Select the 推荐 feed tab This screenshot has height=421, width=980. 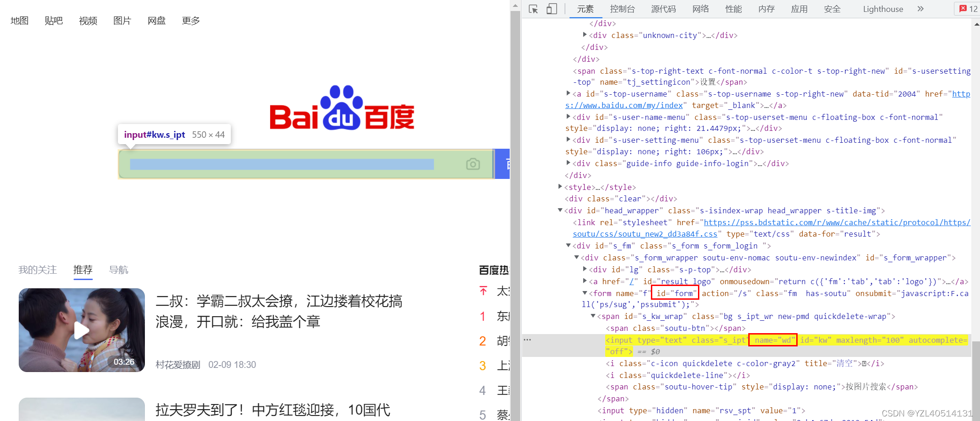83,270
